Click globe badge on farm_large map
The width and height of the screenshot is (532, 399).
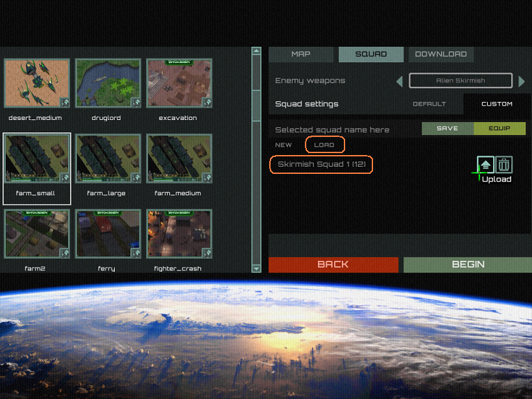point(136,178)
